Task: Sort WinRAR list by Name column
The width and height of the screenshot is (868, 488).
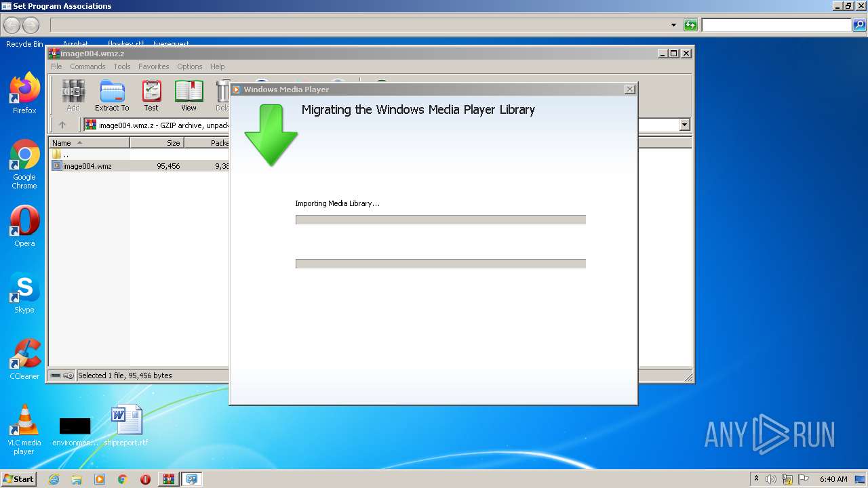Action: pyautogui.click(x=89, y=143)
